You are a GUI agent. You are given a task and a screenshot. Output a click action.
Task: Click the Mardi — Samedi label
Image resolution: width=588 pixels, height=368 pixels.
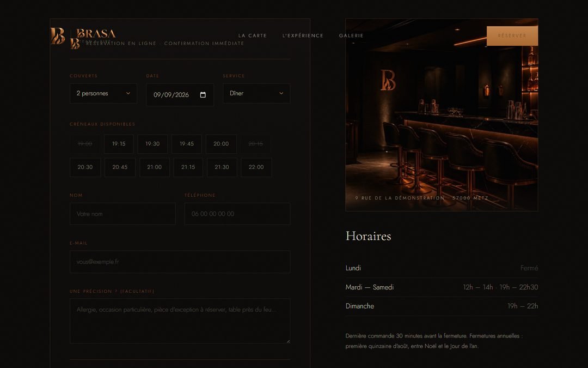click(370, 287)
